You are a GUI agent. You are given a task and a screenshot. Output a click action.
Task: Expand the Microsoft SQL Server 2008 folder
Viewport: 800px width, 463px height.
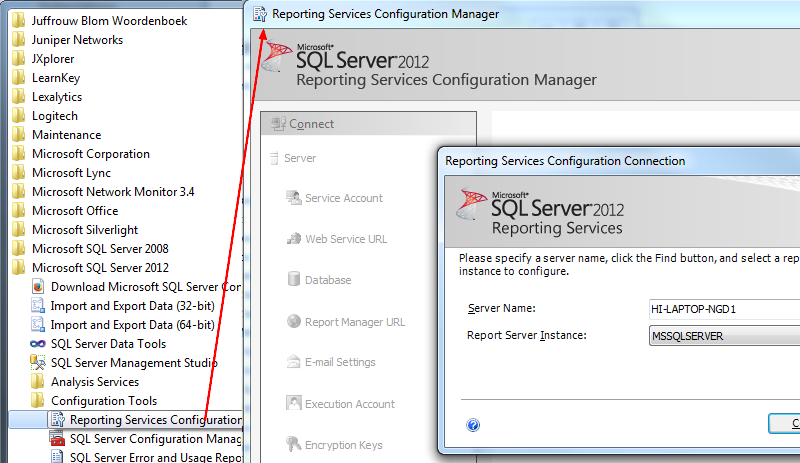tap(19, 249)
